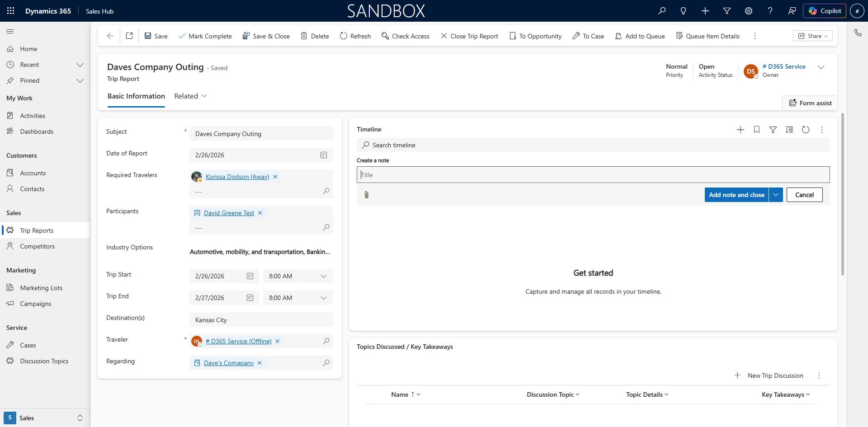The height and width of the screenshot is (427, 868).
Task: Refresh the timeline
Action: pyautogui.click(x=806, y=130)
